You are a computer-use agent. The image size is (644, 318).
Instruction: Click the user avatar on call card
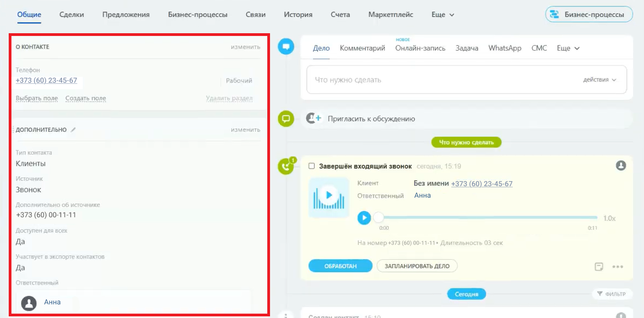click(621, 166)
